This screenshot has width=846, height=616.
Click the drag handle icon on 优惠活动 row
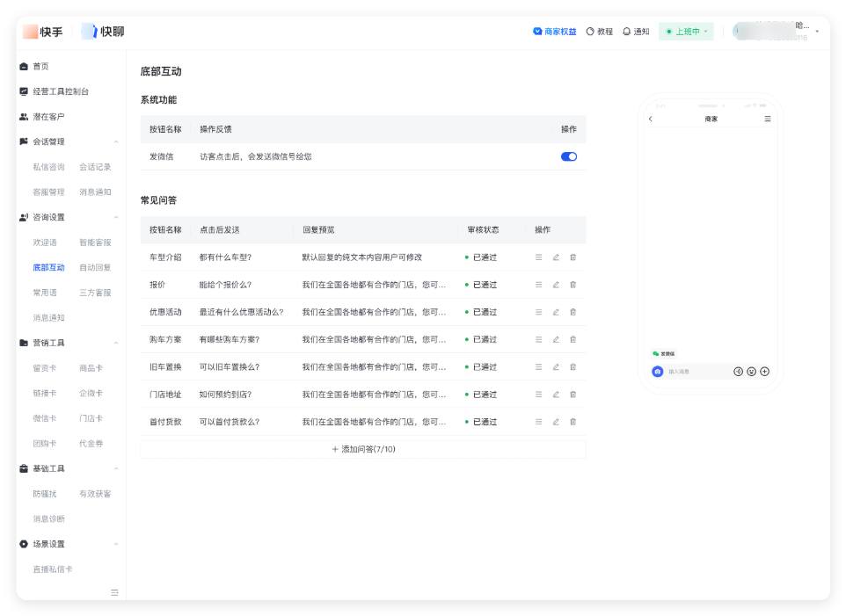point(538,311)
